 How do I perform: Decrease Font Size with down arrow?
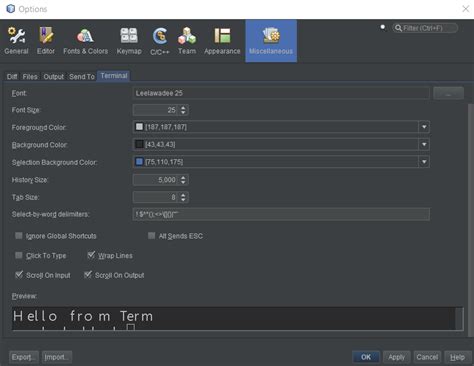[183, 113]
